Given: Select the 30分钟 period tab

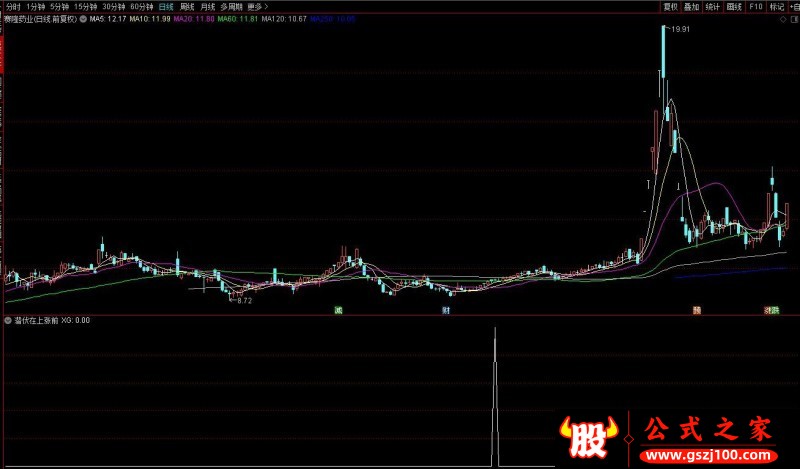Looking at the screenshot, I should click(113, 7).
